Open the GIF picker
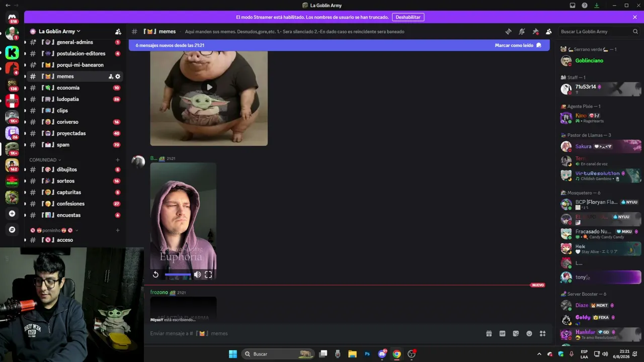Screen dimensions: 644x362 click(502, 333)
